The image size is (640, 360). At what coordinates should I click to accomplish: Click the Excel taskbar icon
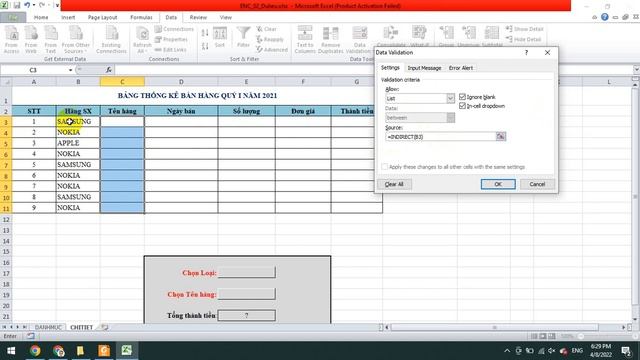[127, 351]
